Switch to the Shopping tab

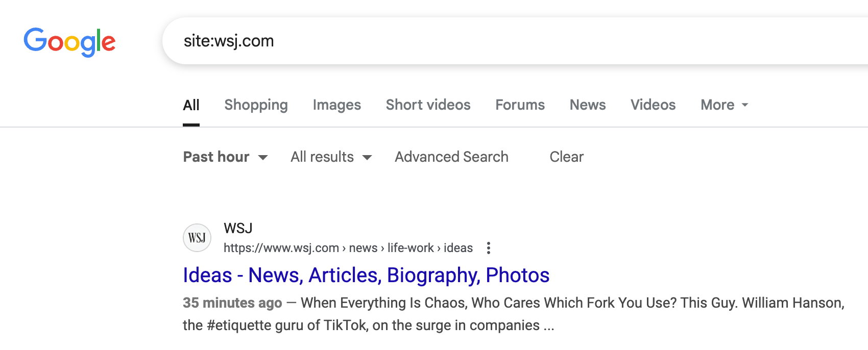point(256,105)
